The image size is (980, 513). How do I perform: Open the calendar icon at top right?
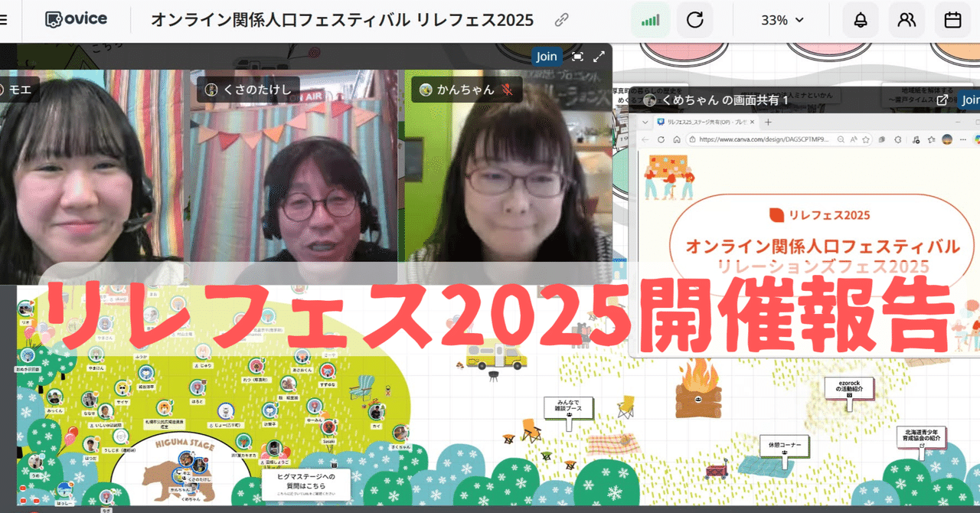[x=952, y=20]
